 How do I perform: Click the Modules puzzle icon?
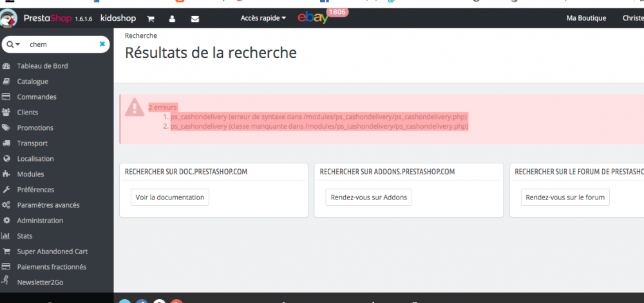click(6, 174)
